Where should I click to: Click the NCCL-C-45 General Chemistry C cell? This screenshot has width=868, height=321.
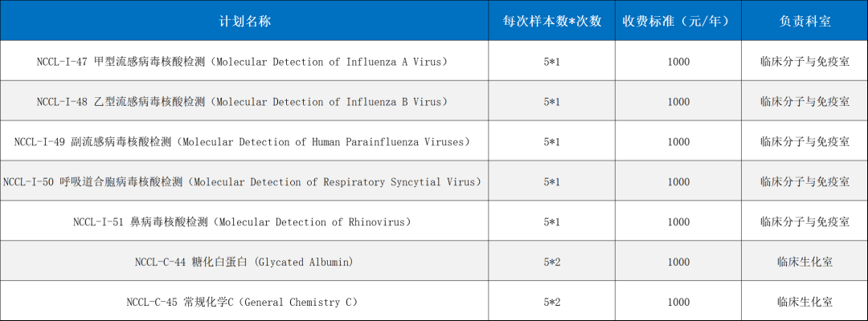(242, 303)
